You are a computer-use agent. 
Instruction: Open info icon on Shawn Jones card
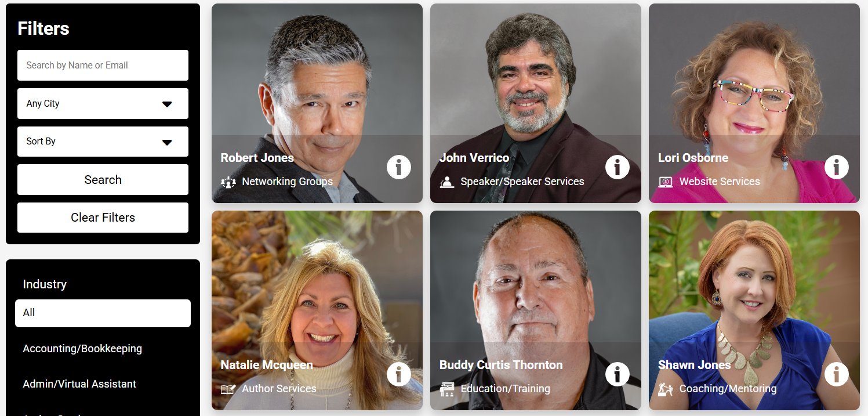click(836, 374)
